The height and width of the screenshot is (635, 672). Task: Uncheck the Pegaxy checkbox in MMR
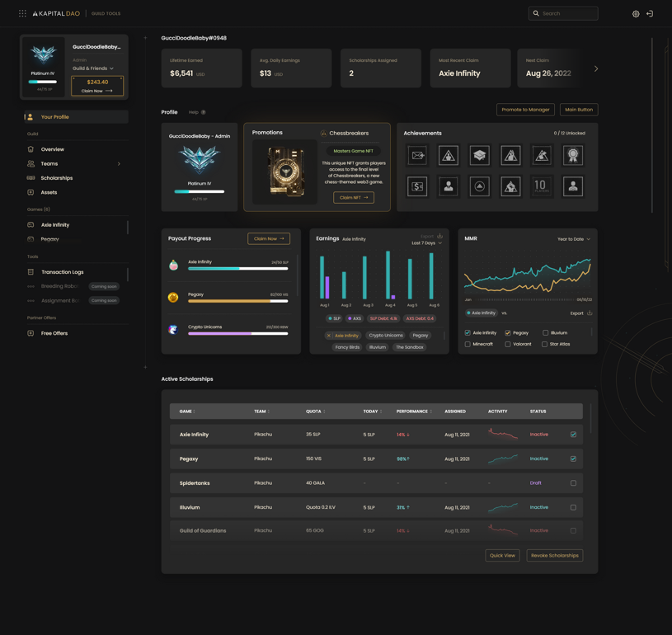pos(507,332)
